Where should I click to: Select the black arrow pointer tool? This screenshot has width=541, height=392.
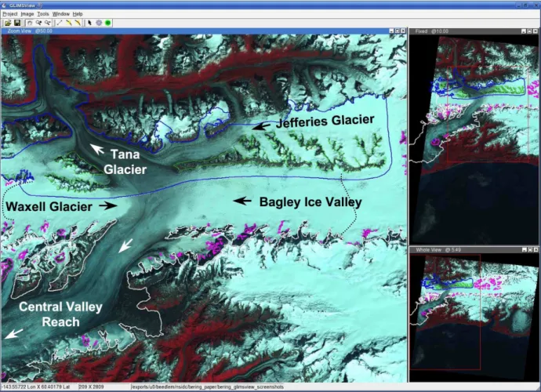pyautogui.click(x=89, y=23)
